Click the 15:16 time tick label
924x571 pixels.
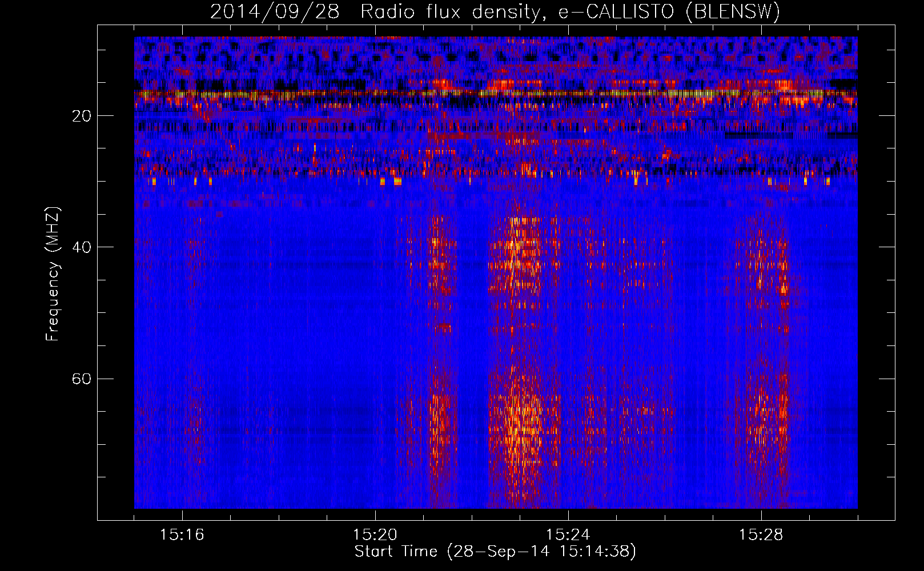pyautogui.click(x=182, y=535)
